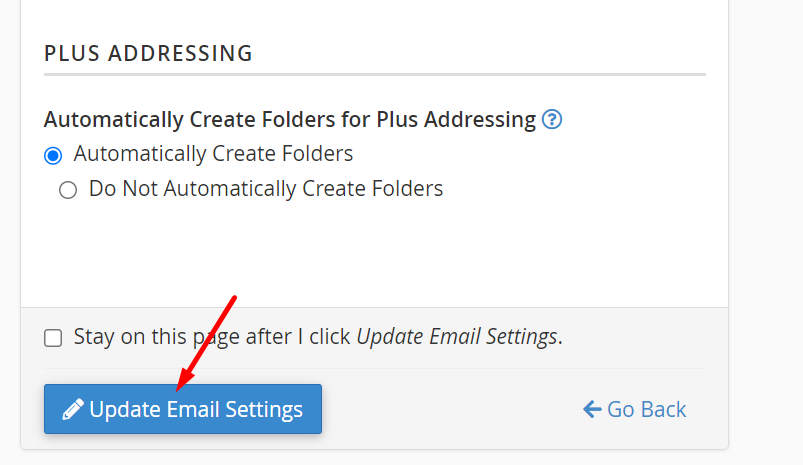Click the divider line under PLUS ADDRESSING heading
This screenshot has width=803, height=465.
(375, 74)
